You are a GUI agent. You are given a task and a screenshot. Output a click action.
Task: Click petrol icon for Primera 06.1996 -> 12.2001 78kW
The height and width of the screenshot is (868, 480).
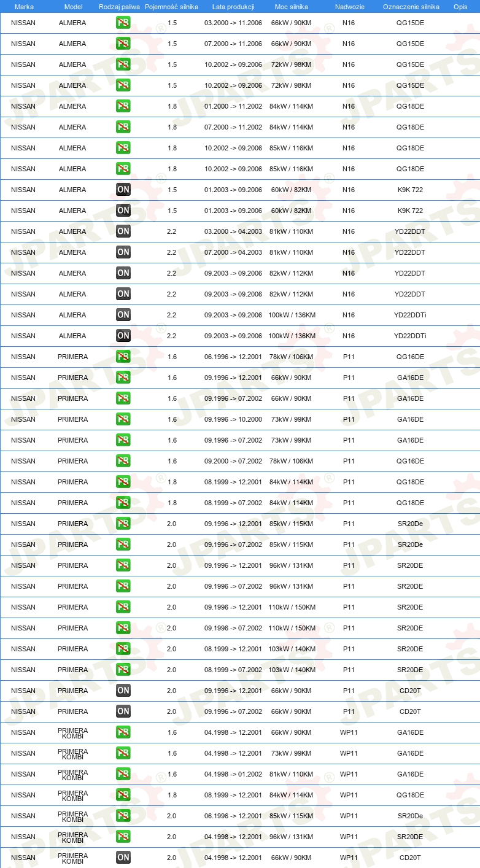click(123, 357)
